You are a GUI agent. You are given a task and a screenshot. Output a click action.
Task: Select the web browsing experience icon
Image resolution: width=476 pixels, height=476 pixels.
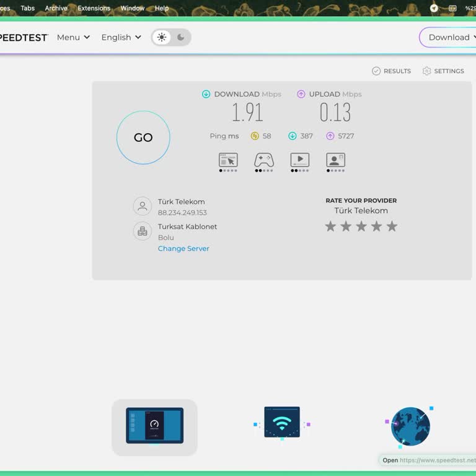228,160
